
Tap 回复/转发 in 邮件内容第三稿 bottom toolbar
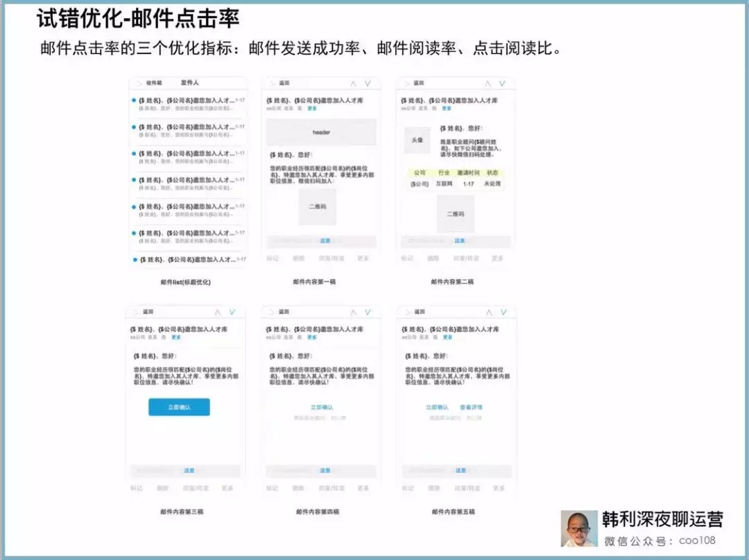196,489
